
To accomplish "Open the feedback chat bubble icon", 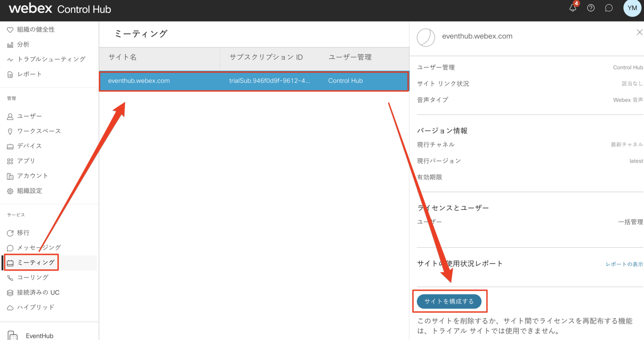I will click(x=609, y=8).
